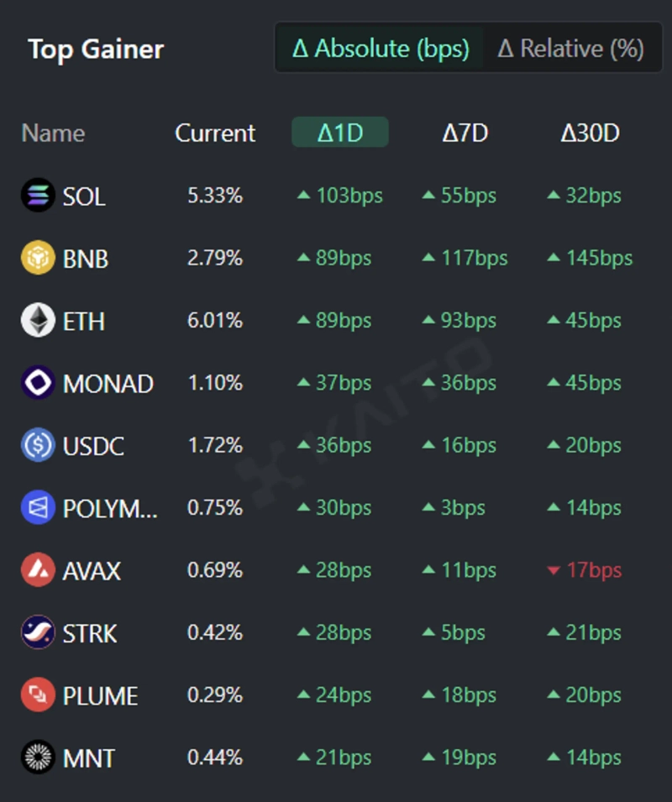Open the truncated POLYM... project name

pyautogui.click(x=110, y=508)
